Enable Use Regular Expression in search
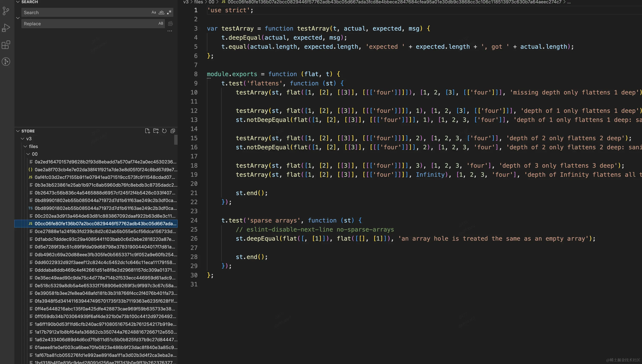This screenshot has height=364, width=642. click(169, 12)
